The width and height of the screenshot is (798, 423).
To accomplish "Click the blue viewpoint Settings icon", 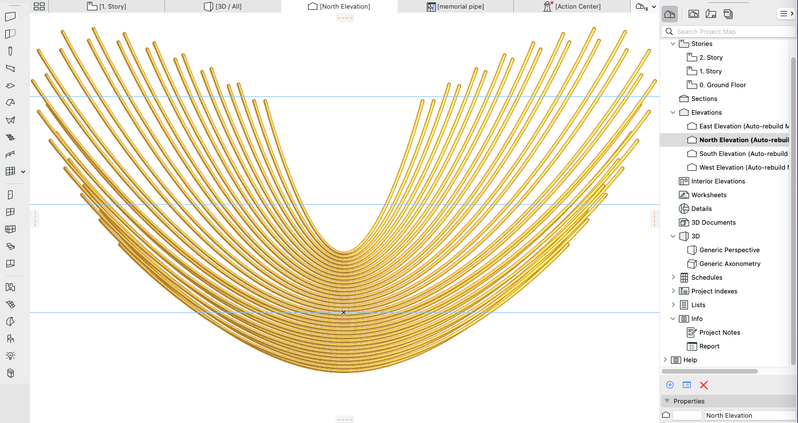I will 687,385.
